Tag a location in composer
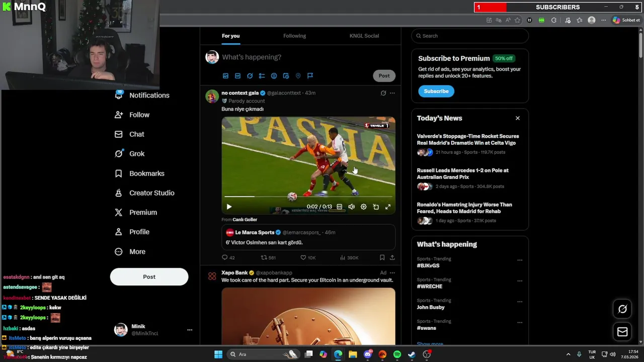The height and width of the screenshot is (362, 644). tap(298, 76)
